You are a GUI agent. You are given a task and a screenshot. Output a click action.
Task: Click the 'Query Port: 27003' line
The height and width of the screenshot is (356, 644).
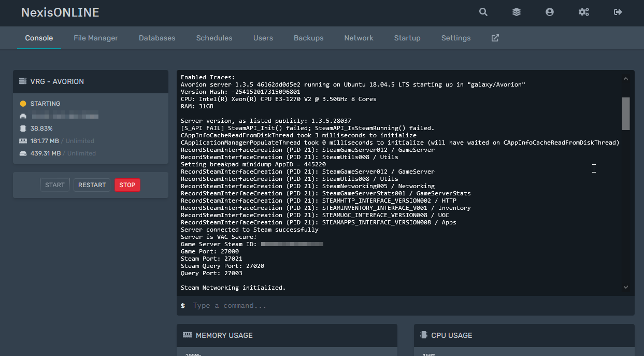point(211,273)
